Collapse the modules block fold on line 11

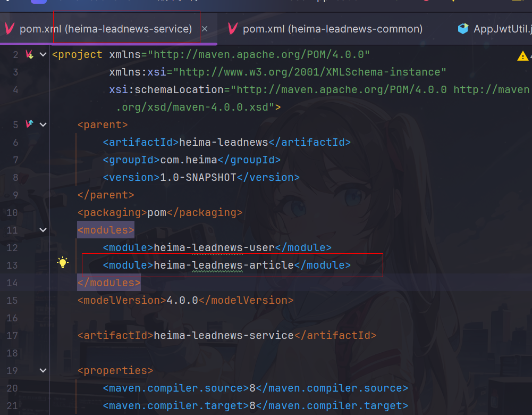point(43,230)
